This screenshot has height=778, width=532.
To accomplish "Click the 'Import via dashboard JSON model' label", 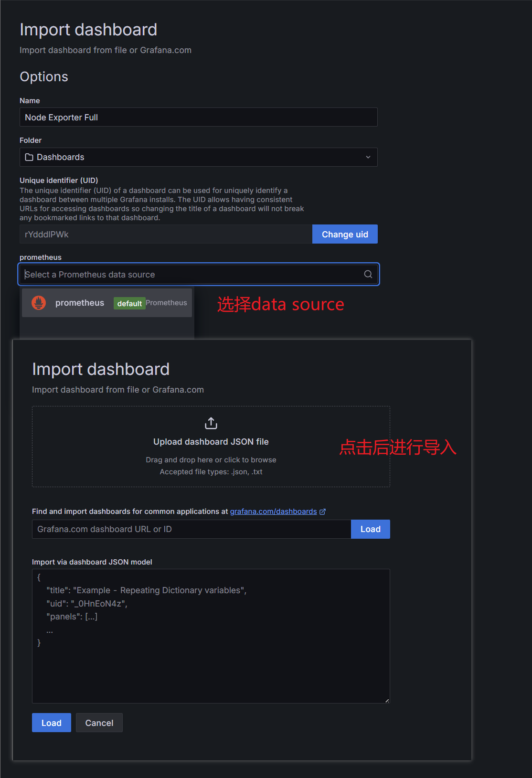I will coord(92,562).
